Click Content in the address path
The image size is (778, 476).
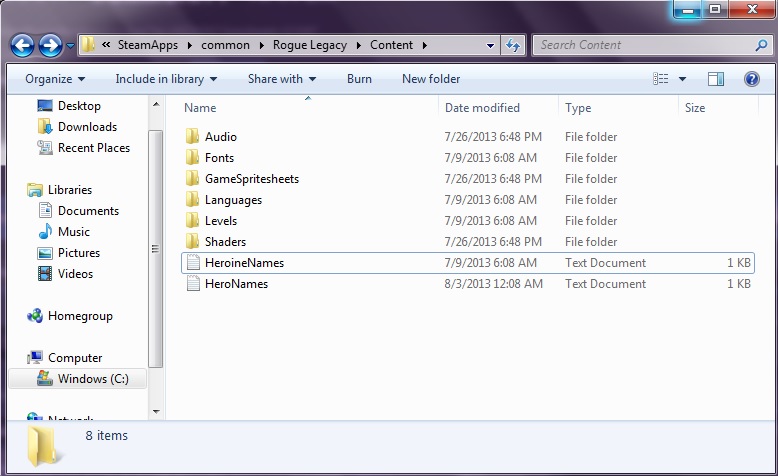[x=391, y=45]
